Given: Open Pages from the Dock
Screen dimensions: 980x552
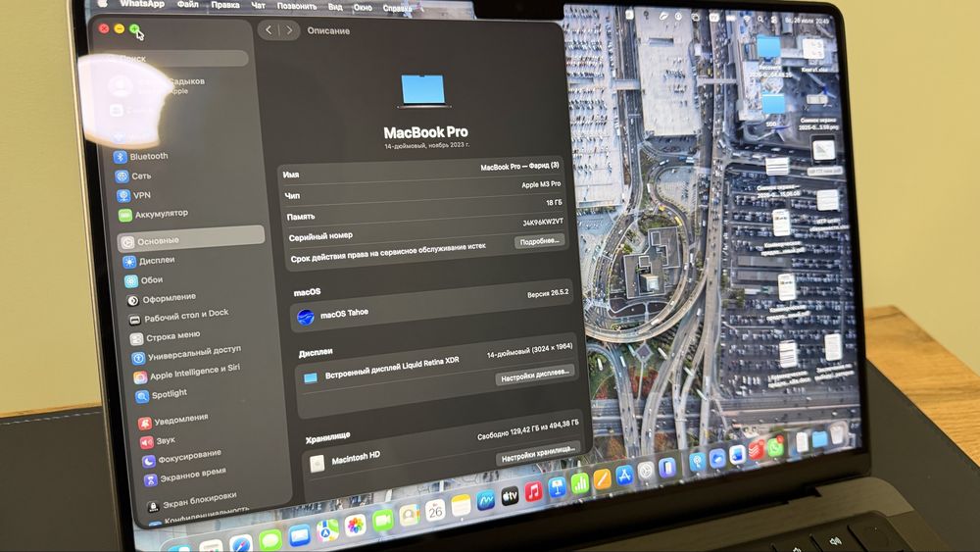Looking at the screenshot, I should [603, 479].
